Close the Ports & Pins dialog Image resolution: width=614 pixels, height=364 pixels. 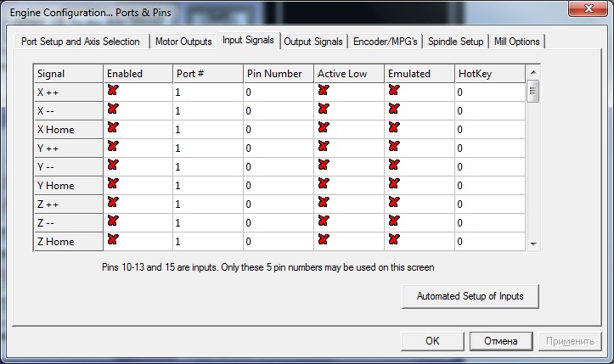click(x=589, y=8)
